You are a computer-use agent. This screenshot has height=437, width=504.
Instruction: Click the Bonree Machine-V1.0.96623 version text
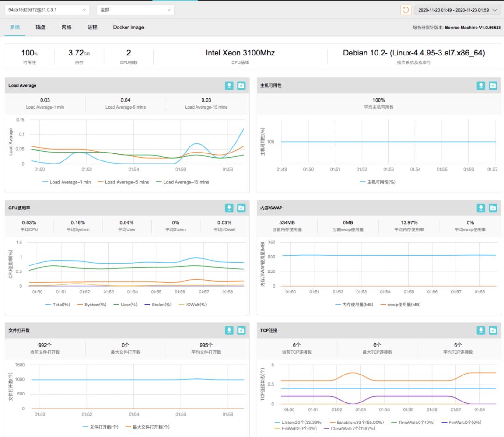[473, 28]
